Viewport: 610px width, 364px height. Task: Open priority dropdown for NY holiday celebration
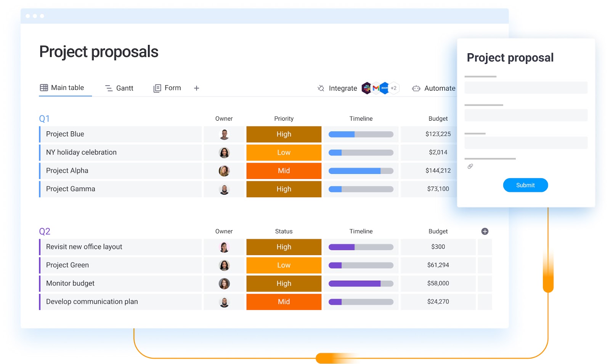point(284,152)
